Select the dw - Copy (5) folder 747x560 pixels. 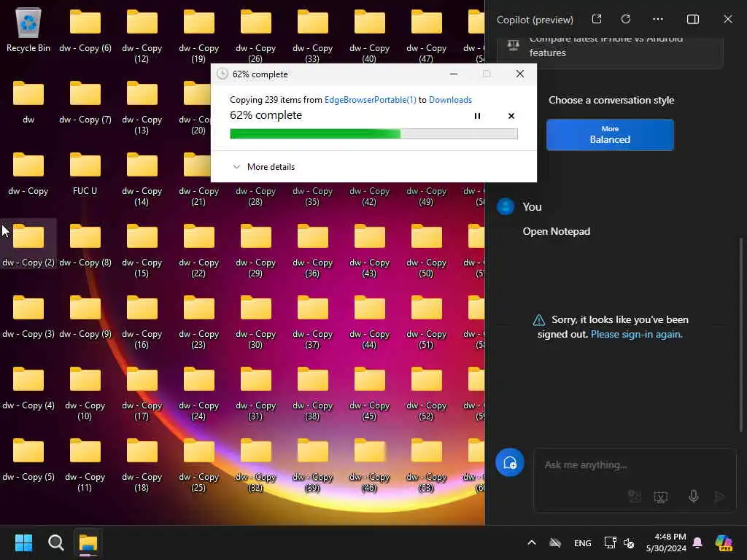(28, 458)
